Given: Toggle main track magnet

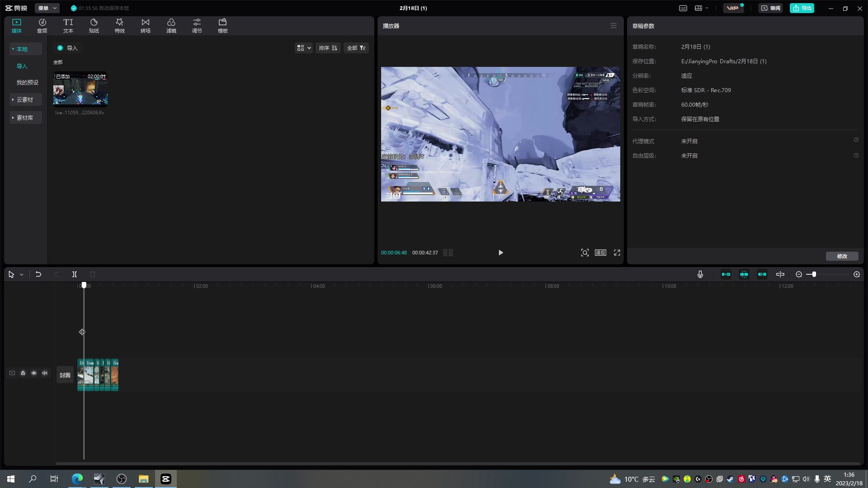Looking at the screenshot, I should coord(726,274).
